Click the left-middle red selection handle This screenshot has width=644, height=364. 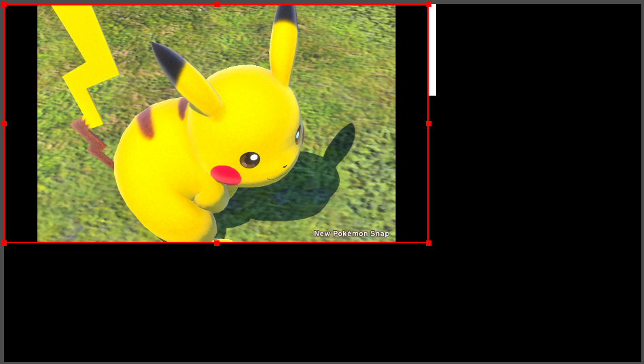click(x=4, y=124)
